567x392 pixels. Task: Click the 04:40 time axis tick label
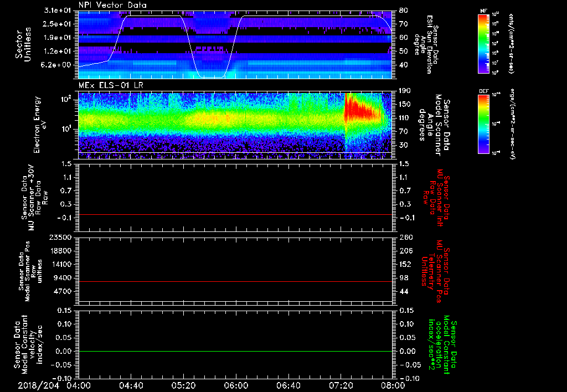132,385
